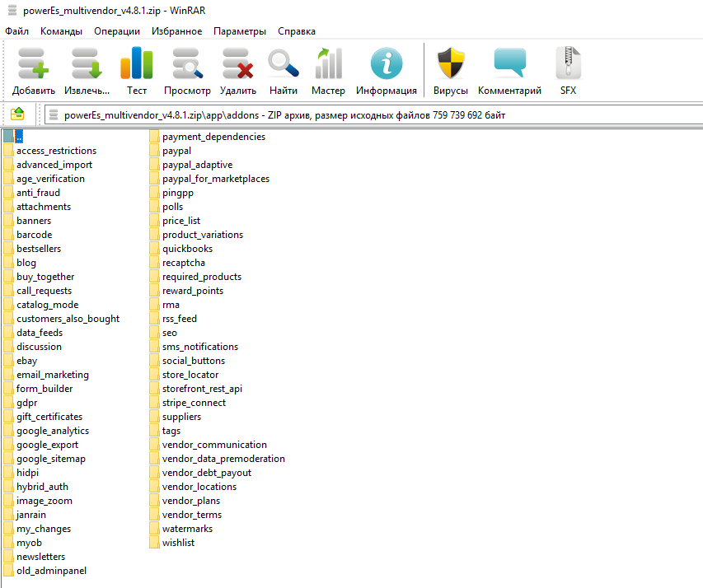Select the payment_dependencies folder name
Screen dimensions: 703x588
pos(213,136)
